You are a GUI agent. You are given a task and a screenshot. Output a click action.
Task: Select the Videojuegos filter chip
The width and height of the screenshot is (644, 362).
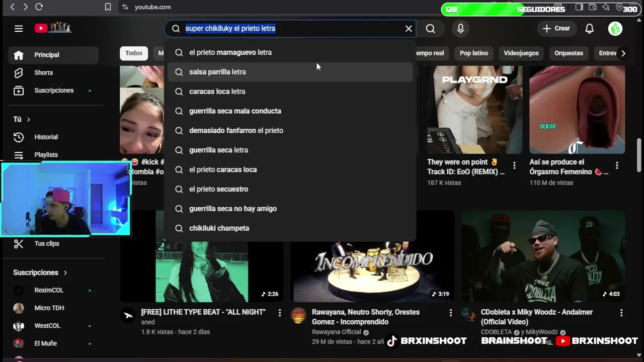[x=521, y=53]
